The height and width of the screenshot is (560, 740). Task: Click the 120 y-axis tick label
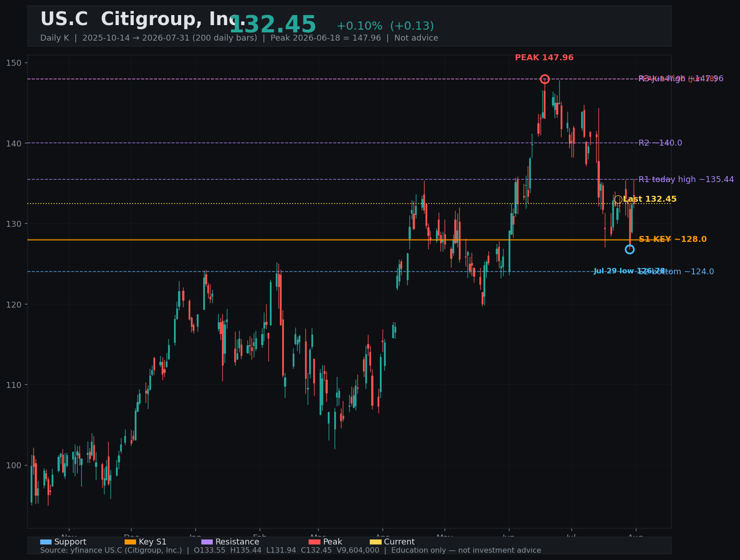click(x=15, y=304)
